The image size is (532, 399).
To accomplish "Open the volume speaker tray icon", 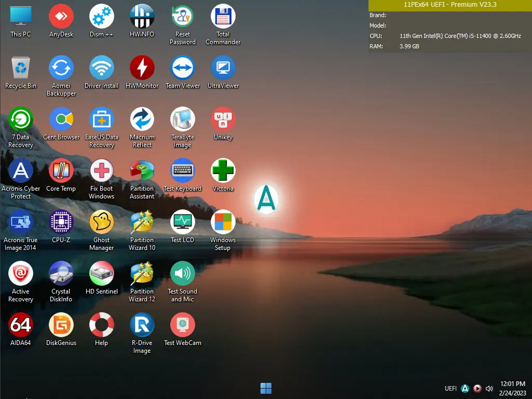I will (489, 389).
